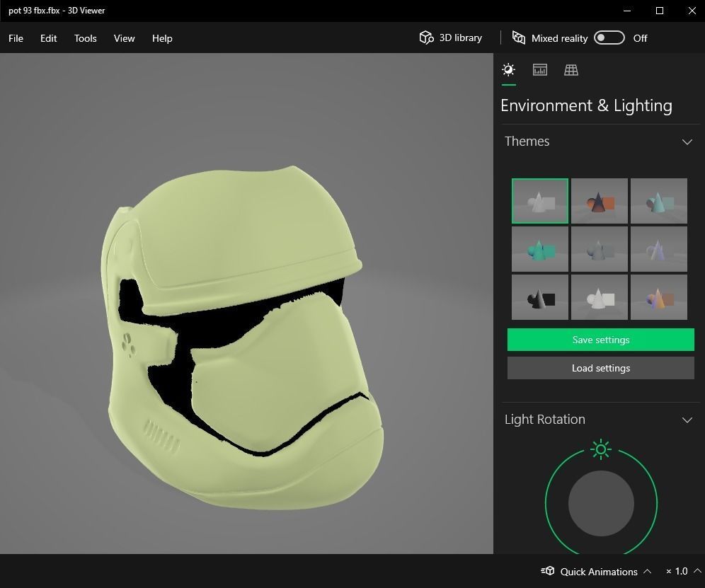Open the File menu

pyautogui.click(x=16, y=38)
